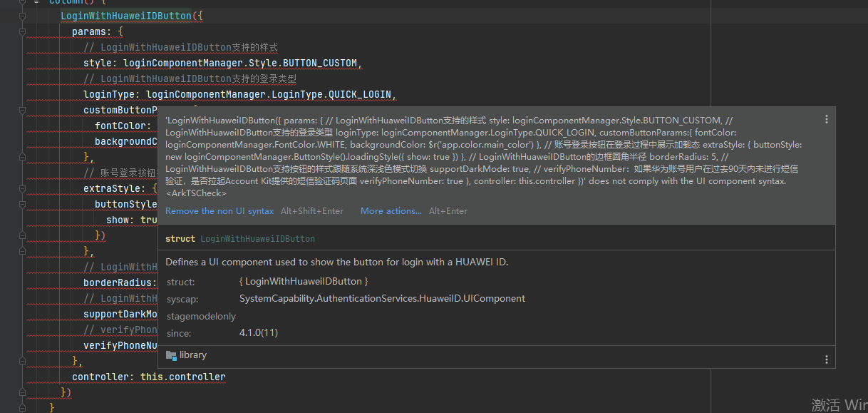
Task: Click LoginWithHuaweiIDButton struct name in popup header
Action: pos(257,238)
